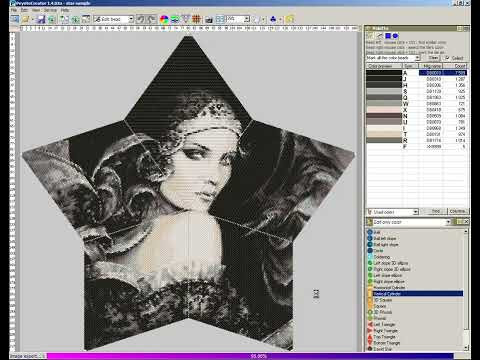This screenshot has height=360, width=480.
Task: Click shapes list scrollbar down arrow
Action: coord(466,348)
